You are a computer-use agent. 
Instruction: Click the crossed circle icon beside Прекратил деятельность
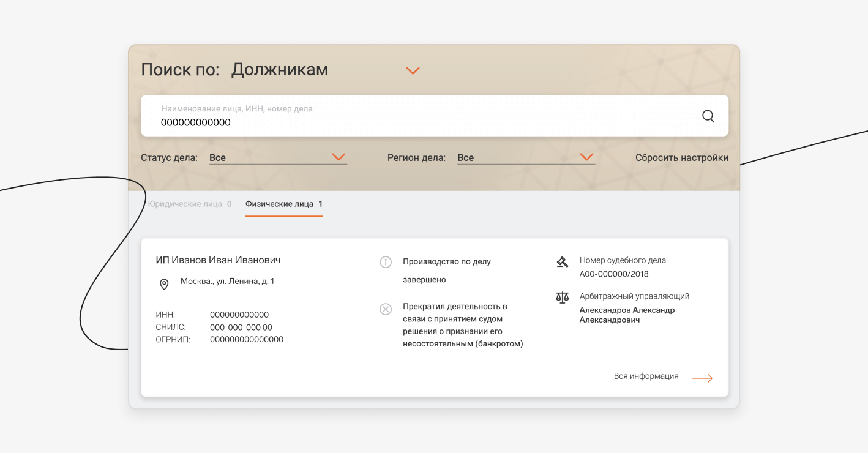click(x=386, y=309)
